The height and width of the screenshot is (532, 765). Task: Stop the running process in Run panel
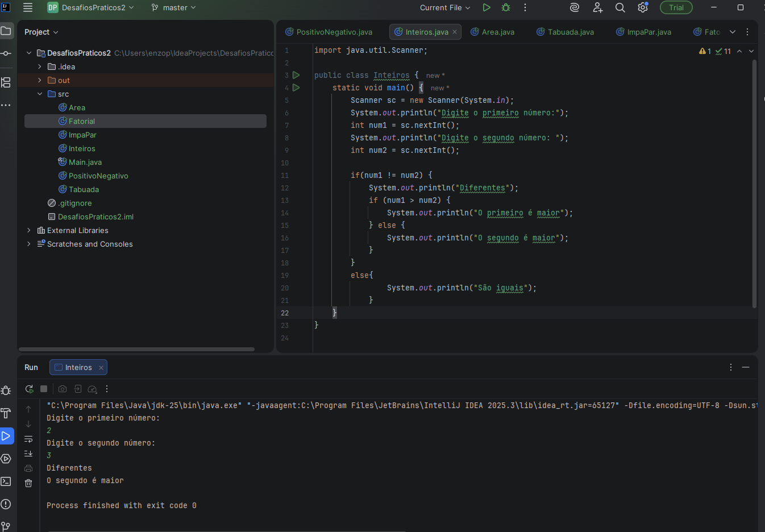click(44, 389)
